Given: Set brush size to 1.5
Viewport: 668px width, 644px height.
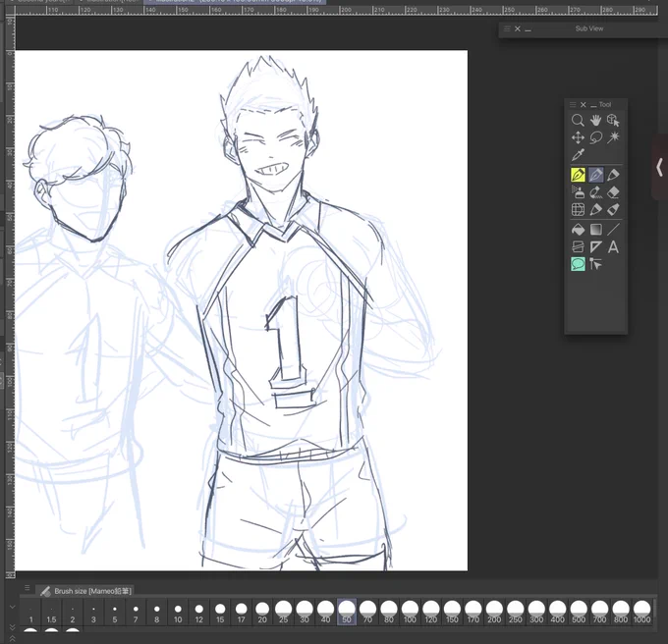Looking at the screenshot, I should (51, 612).
